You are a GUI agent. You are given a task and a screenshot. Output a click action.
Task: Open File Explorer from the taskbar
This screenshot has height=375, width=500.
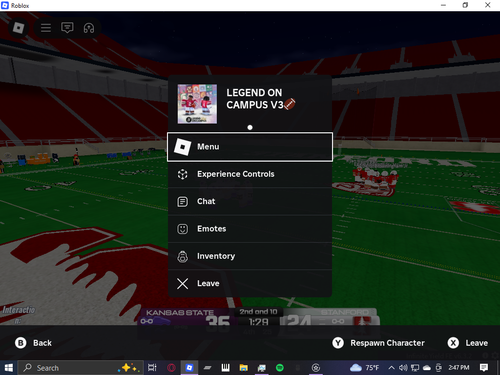(244, 368)
